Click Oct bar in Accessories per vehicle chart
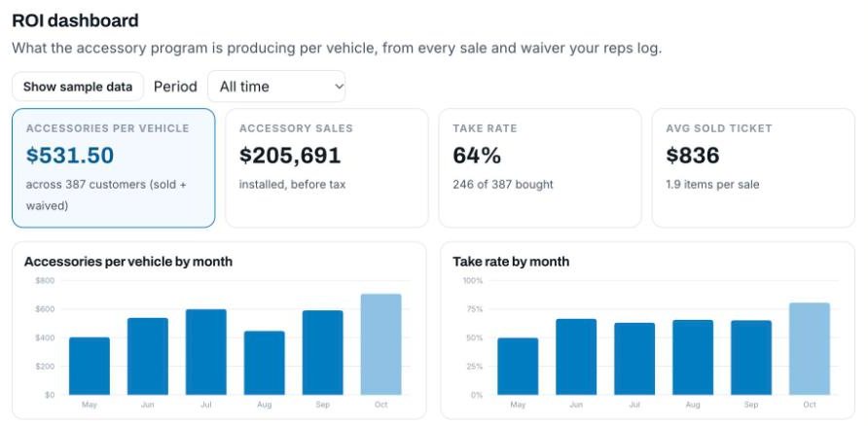The height and width of the screenshot is (426, 868). tap(380, 344)
